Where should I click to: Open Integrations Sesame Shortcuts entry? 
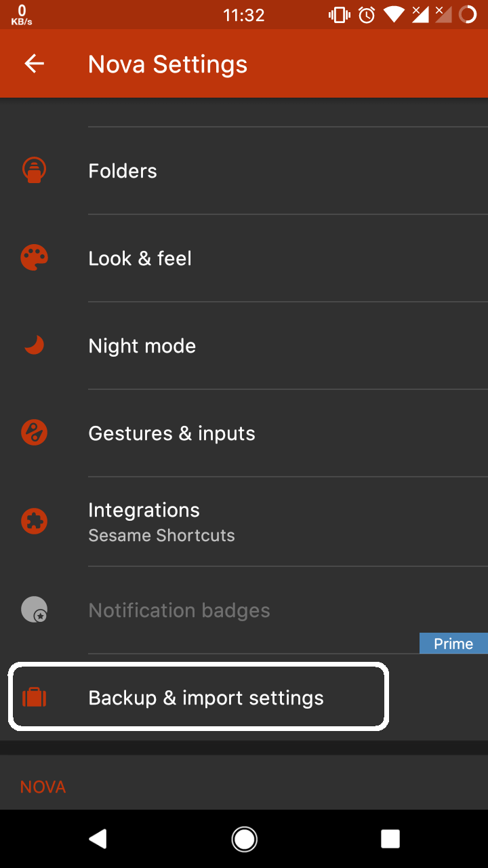tap(161, 521)
